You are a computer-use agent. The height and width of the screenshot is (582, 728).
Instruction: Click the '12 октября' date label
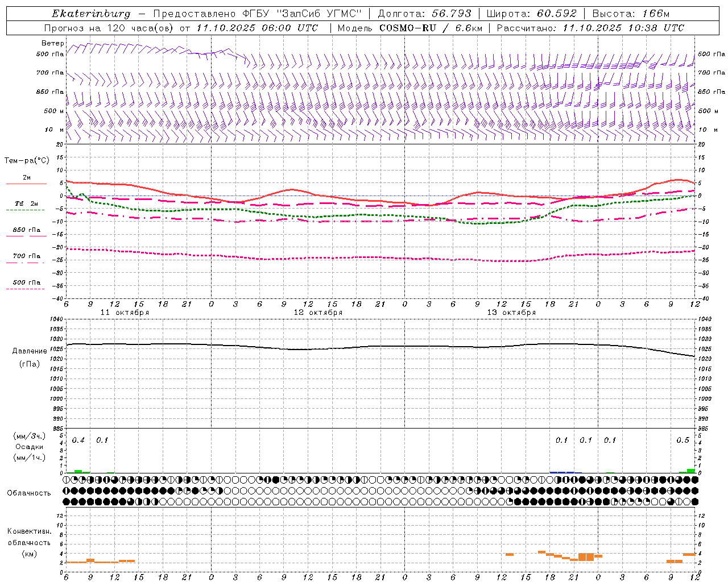coord(318,313)
